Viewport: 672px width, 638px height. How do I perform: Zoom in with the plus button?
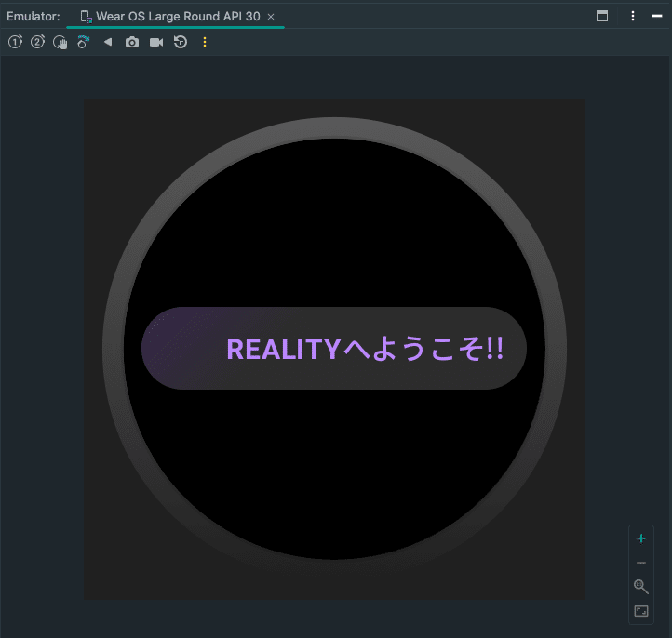[641, 538]
